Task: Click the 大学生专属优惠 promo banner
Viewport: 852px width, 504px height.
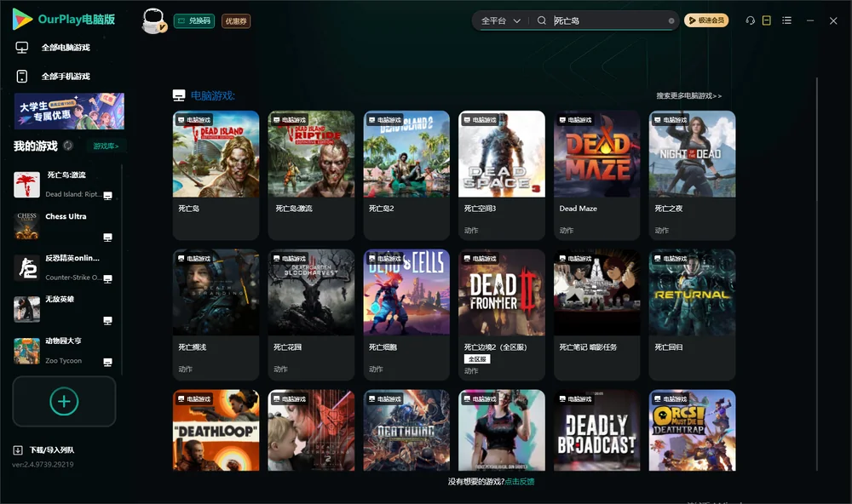Action: click(69, 112)
